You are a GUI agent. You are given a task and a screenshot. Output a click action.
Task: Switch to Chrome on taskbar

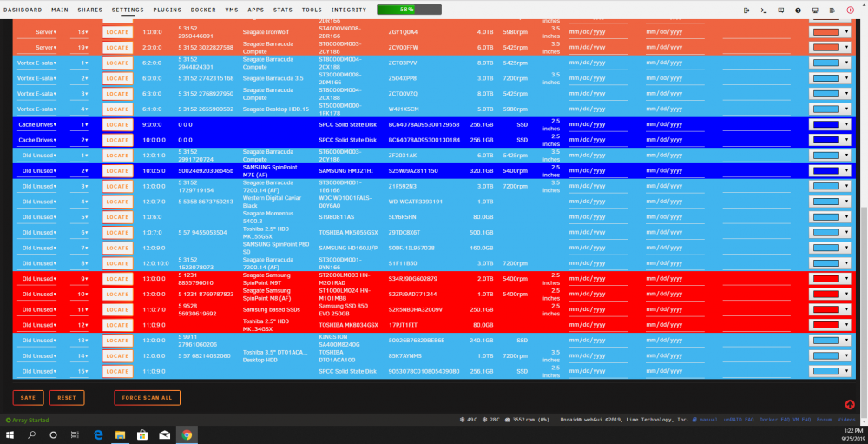[187, 435]
